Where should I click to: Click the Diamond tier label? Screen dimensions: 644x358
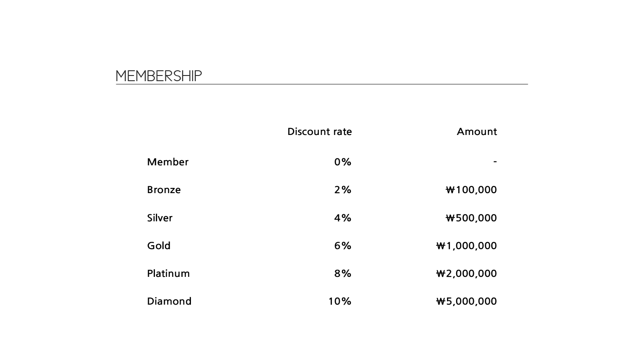tap(169, 301)
